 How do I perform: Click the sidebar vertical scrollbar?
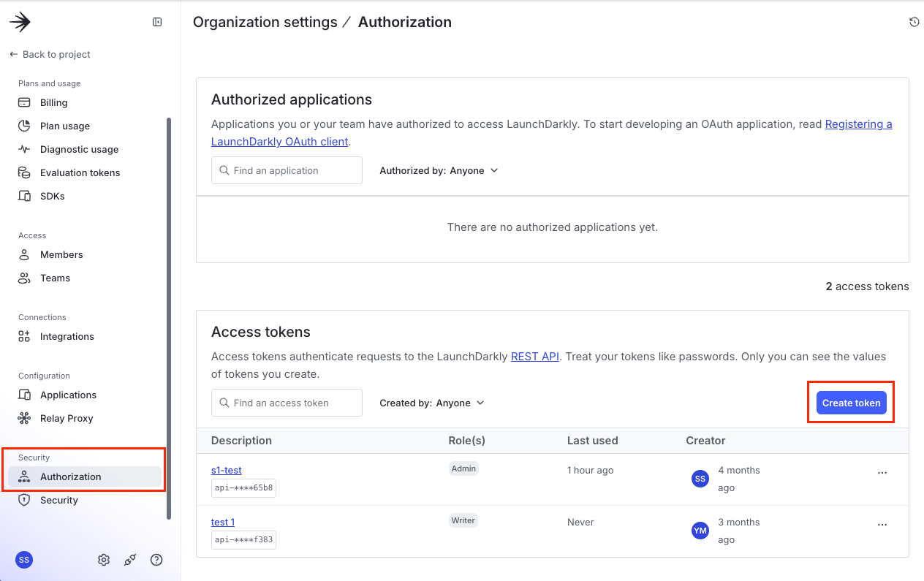169,318
